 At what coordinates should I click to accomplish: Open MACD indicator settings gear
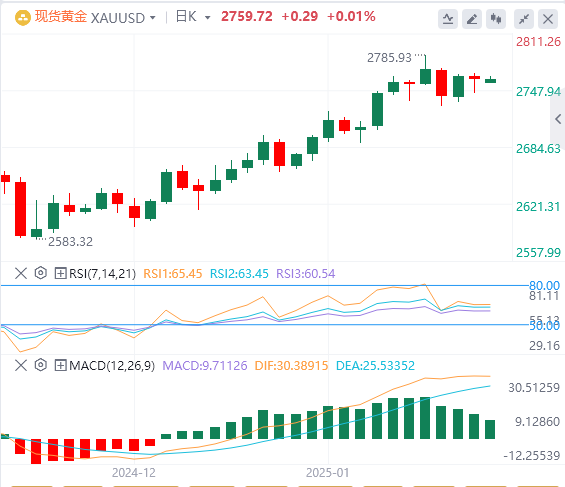[41, 365]
